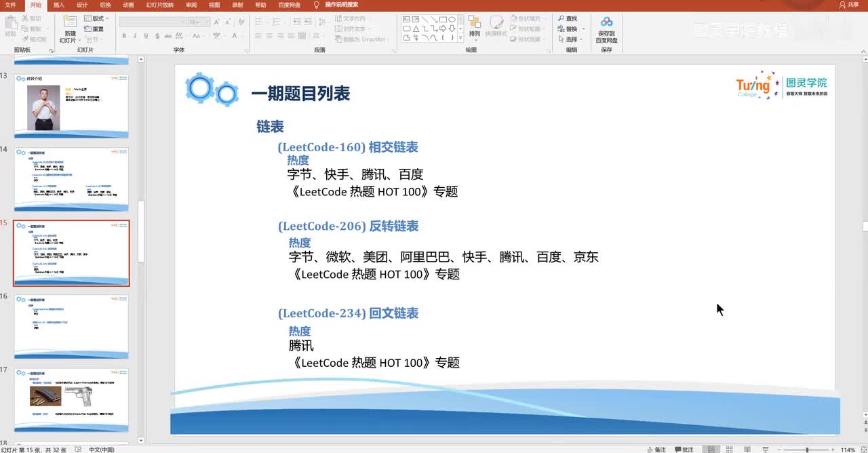Open the Shape Effects (形状效果) dropdown

coord(530,39)
